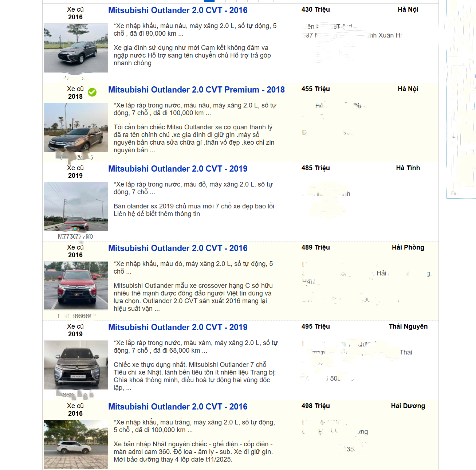
Task: Click the Hà Tĩnh location label
Action: [408, 168]
